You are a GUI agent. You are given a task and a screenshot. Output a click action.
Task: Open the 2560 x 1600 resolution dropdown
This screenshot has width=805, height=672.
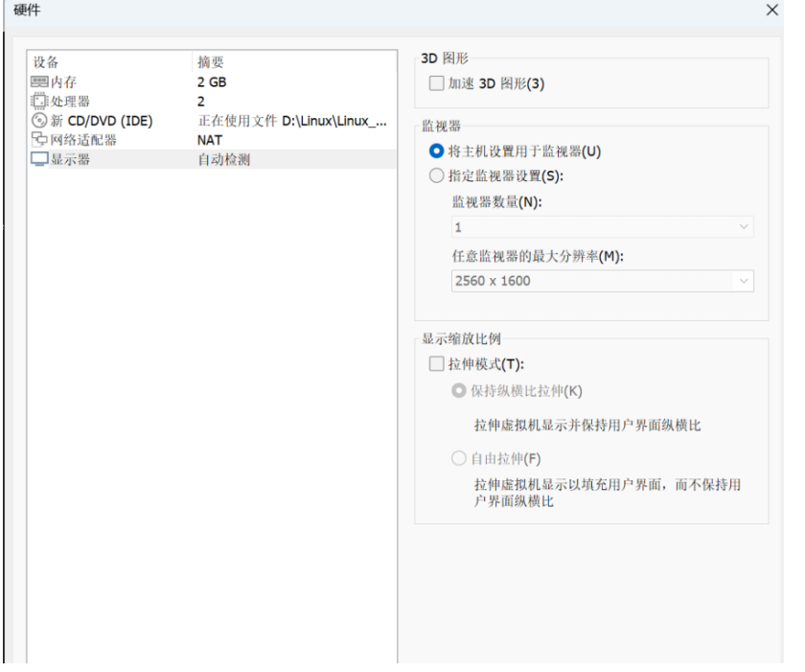(x=602, y=281)
